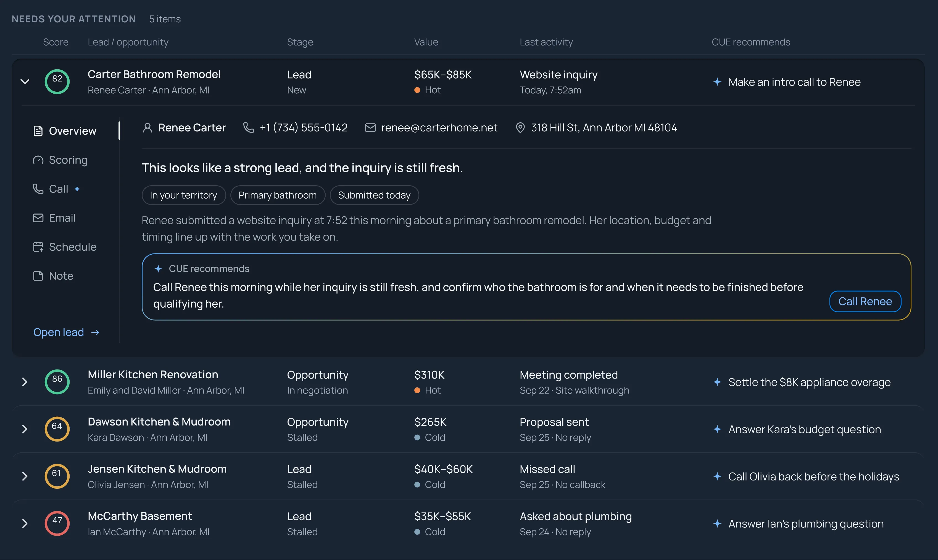
Task: Click the In your territory tag
Action: click(x=184, y=195)
